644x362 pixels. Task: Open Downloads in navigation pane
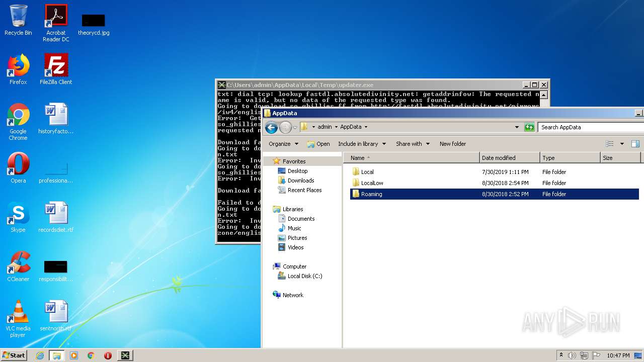301,180
